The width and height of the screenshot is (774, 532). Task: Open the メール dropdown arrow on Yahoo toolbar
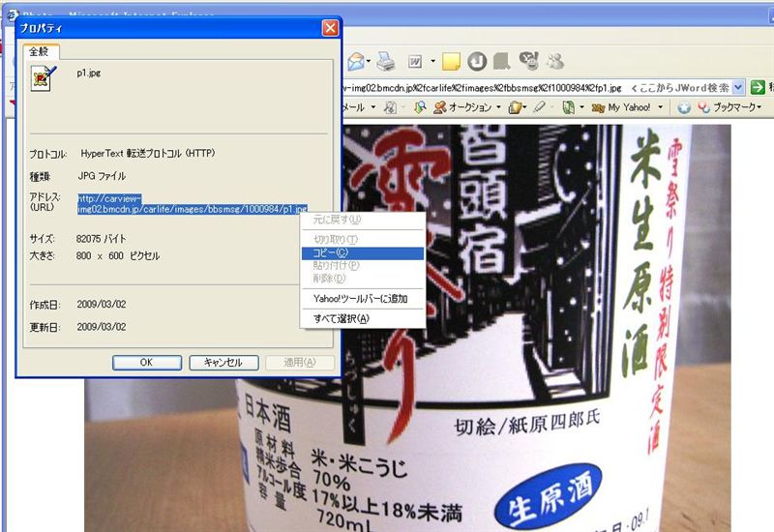pos(373,107)
